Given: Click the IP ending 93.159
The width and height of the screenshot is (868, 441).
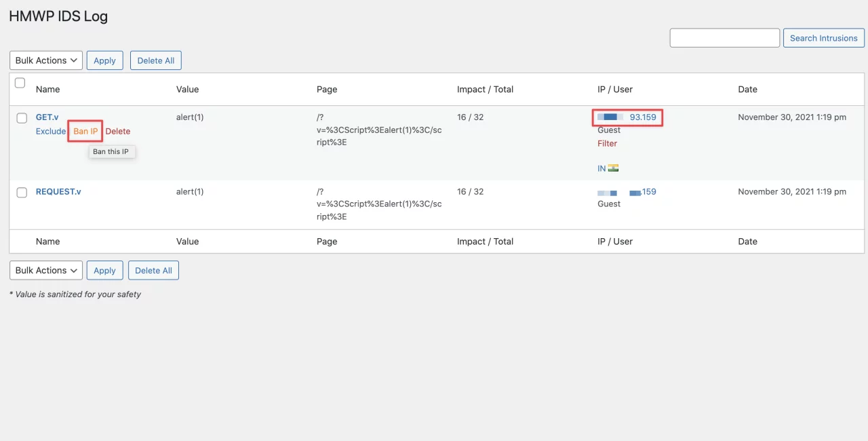Looking at the screenshot, I should 627,117.
